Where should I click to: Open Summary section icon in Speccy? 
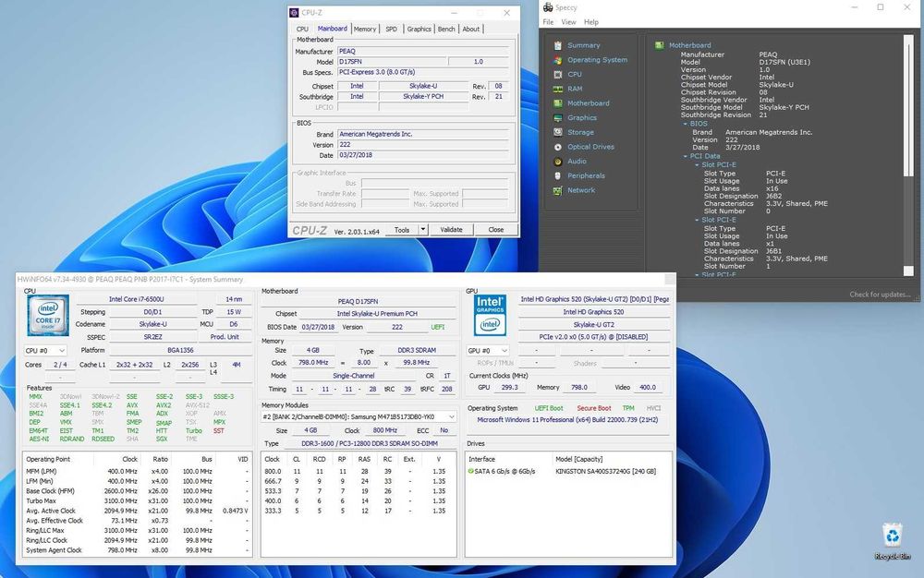tap(557, 45)
